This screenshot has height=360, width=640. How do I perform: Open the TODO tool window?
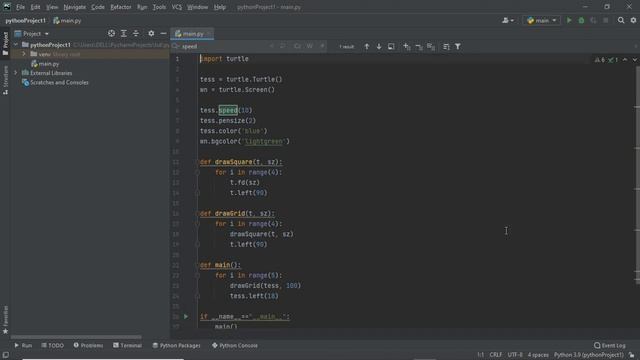53,345
